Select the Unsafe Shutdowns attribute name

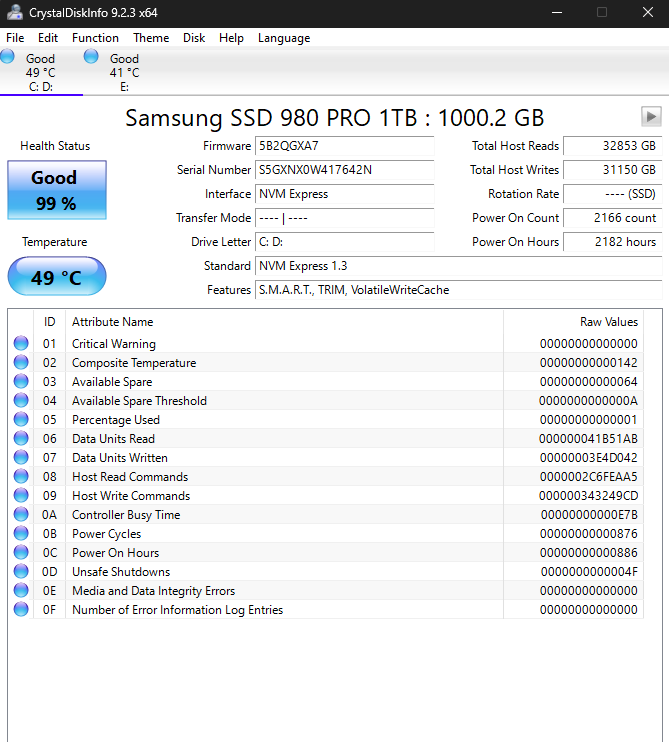point(121,572)
